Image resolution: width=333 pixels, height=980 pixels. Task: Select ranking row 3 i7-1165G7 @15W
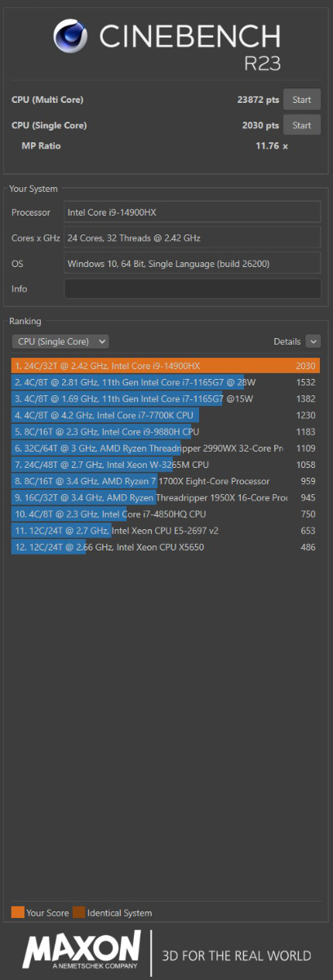tap(166, 399)
